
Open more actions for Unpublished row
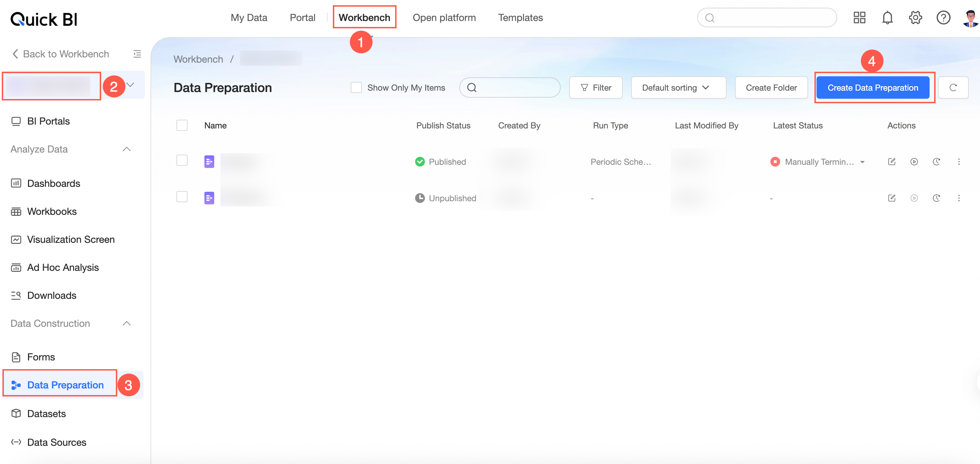click(x=959, y=198)
